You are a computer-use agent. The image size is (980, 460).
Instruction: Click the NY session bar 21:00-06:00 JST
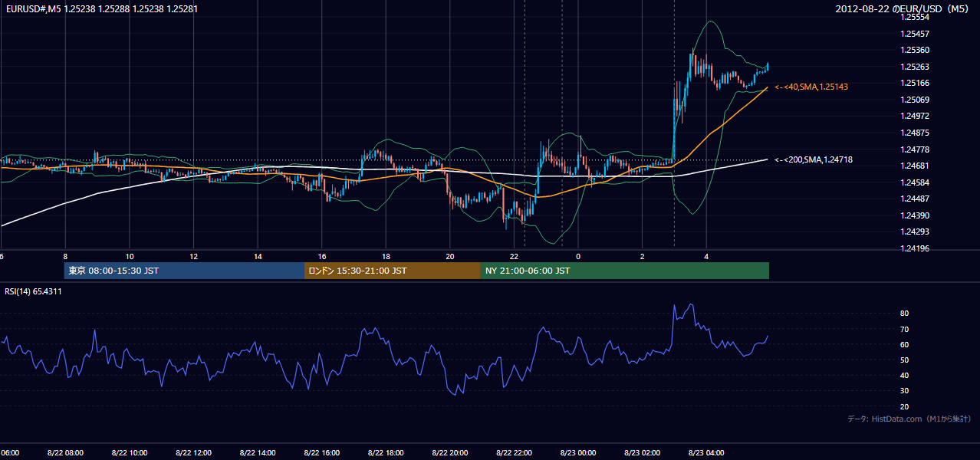point(625,271)
